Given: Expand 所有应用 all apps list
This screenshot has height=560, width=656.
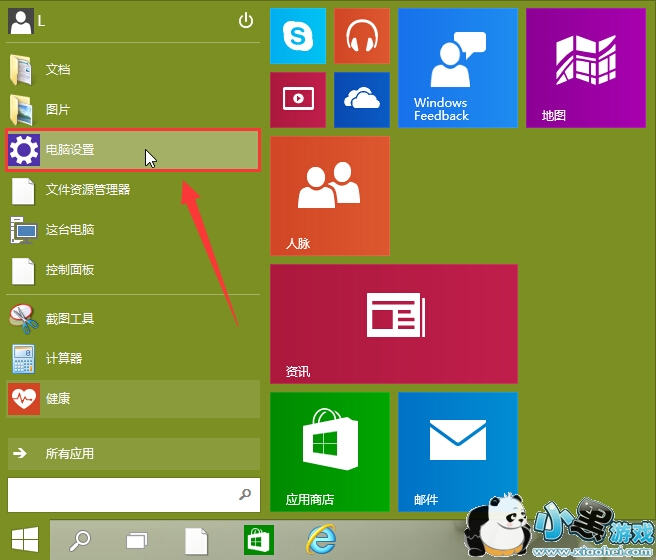Looking at the screenshot, I should pos(133,454).
